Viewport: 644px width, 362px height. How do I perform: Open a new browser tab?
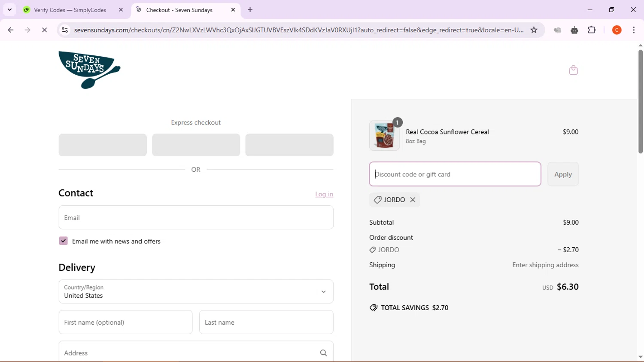point(250,9)
